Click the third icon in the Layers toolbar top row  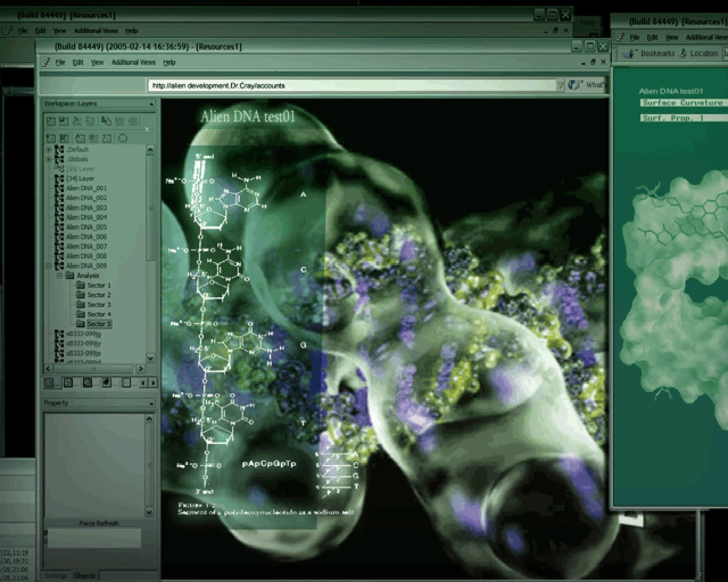click(77, 121)
